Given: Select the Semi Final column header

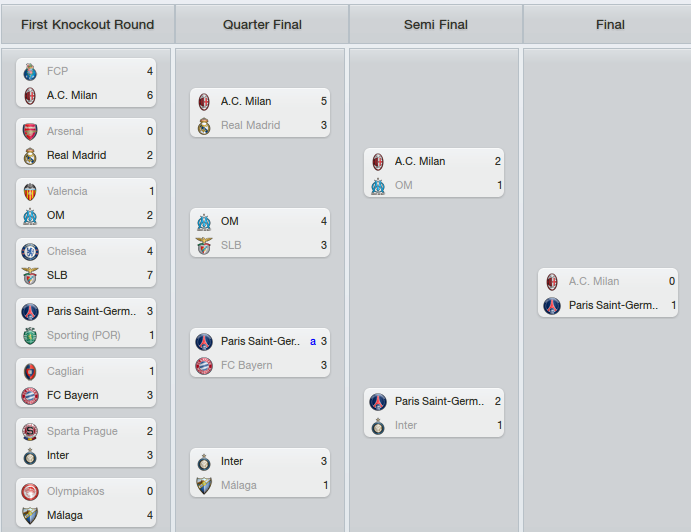Looking at the screenshot, I should (436, 25).
